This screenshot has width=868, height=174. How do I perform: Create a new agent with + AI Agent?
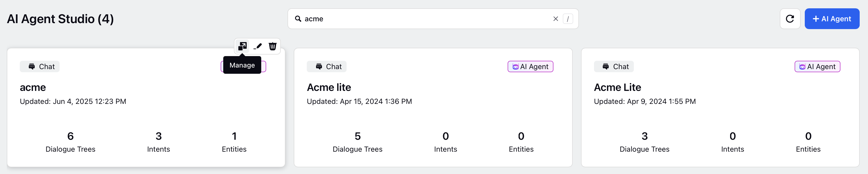point(832,19)
